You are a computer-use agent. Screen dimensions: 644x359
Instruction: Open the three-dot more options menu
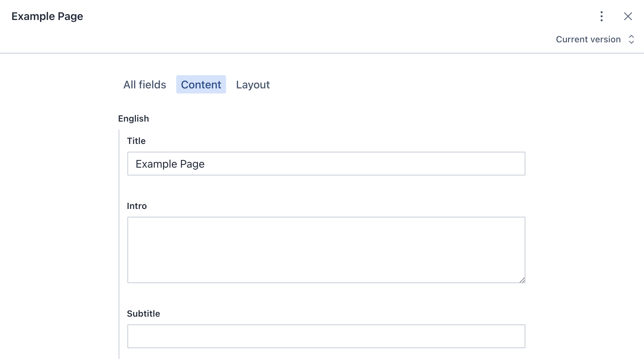(602, 16)
